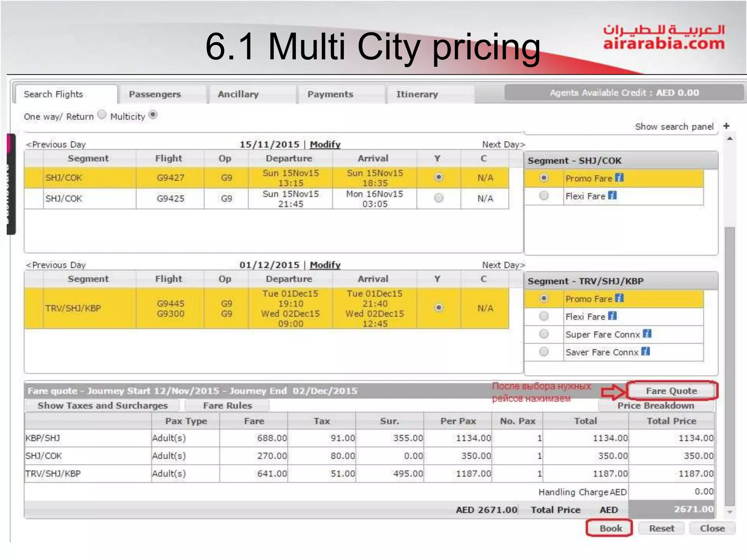Go to Next Day for 01/12/2015 segment
The width and height of the screenshot is (747, 560).
click(504, 265)
